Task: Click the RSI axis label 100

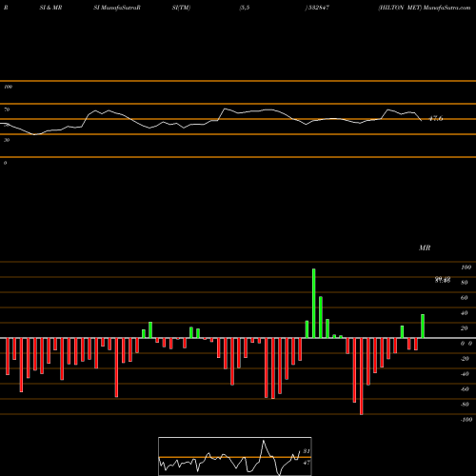Action: (x=8, y=87)
